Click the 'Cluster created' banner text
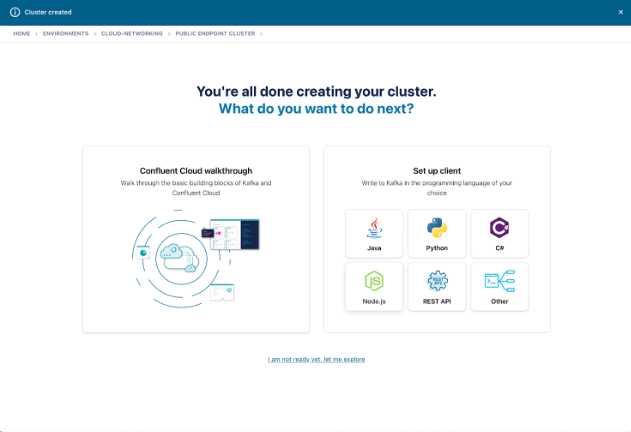The image size is (631, 432). coord(48,12)
